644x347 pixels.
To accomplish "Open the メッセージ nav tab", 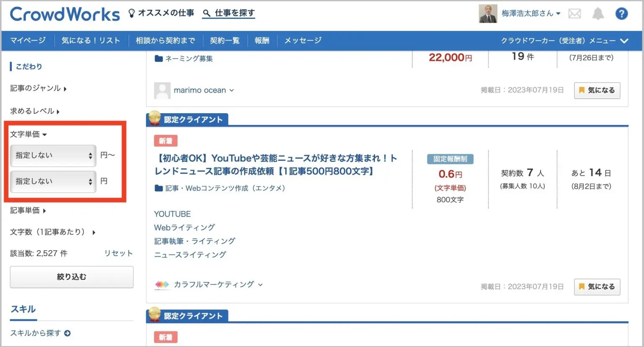I will 303,41.
